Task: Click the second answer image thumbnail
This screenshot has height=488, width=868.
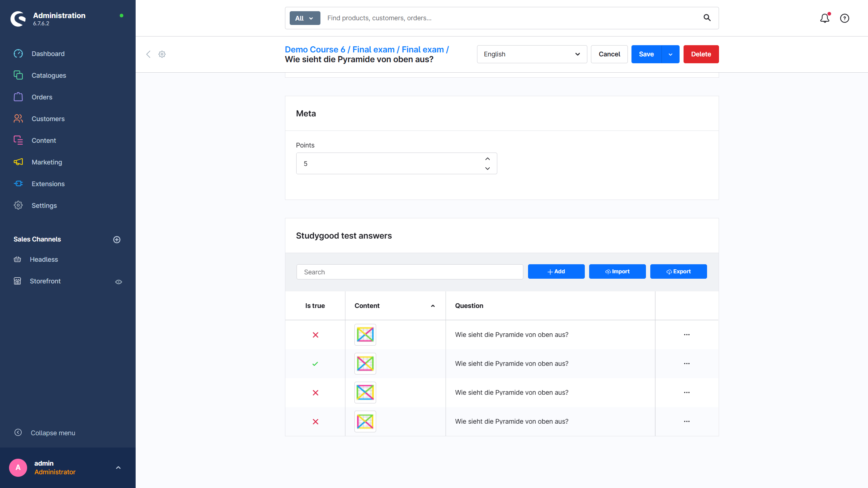Action: (365, 364)
